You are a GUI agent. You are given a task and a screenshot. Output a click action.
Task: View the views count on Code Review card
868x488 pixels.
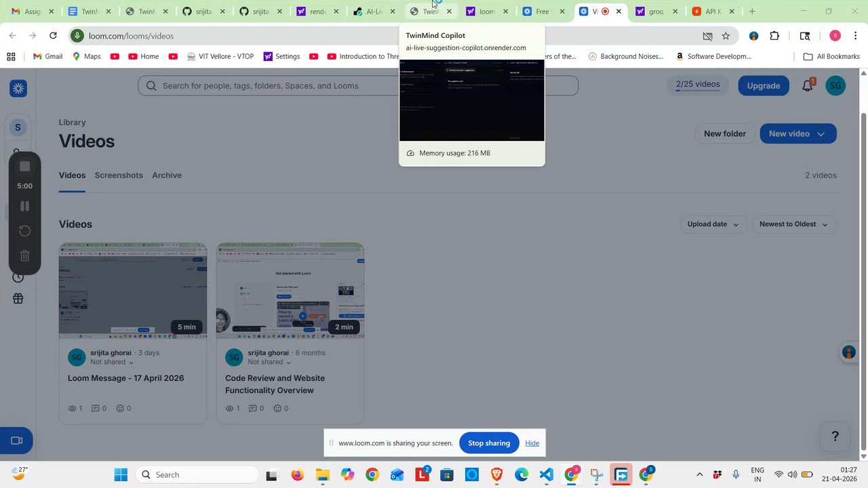tap(233, 409)
